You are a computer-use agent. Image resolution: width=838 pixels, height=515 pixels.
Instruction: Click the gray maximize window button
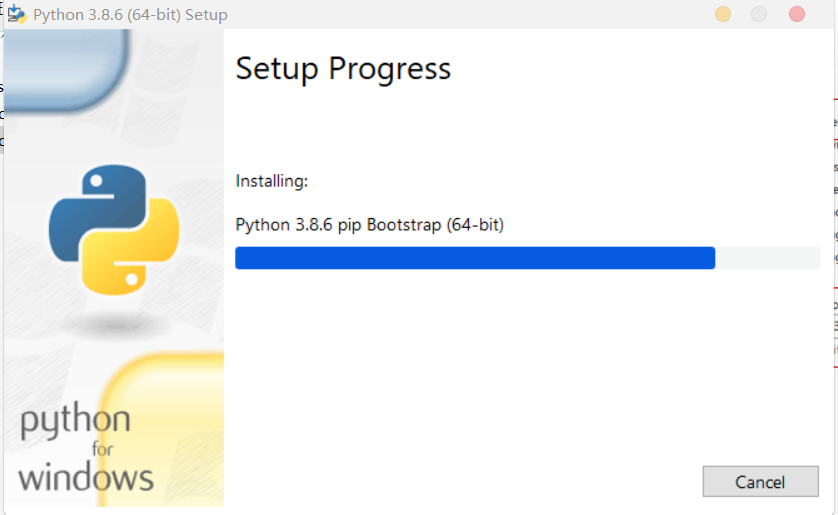(759, 14)
